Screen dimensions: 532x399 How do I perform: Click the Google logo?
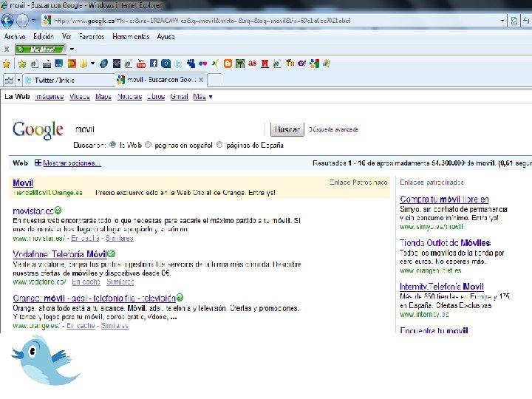click(38, 130)
